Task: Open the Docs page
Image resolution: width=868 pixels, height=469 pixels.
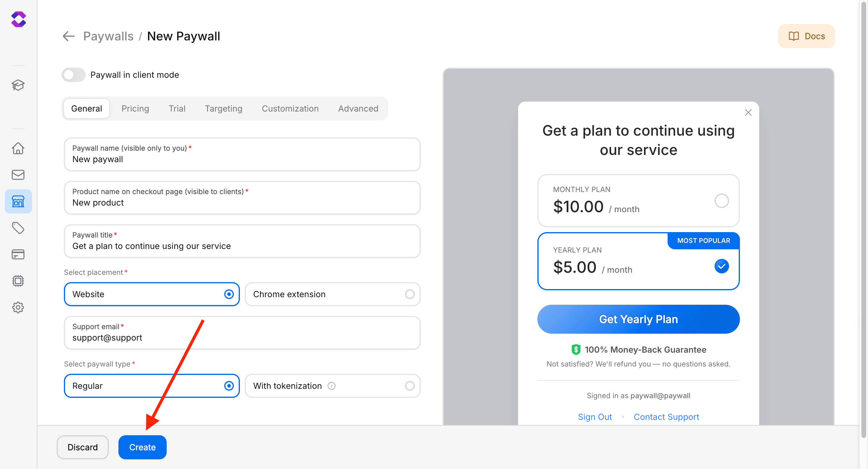Action: pyautogui.click(x=806, y=36)
